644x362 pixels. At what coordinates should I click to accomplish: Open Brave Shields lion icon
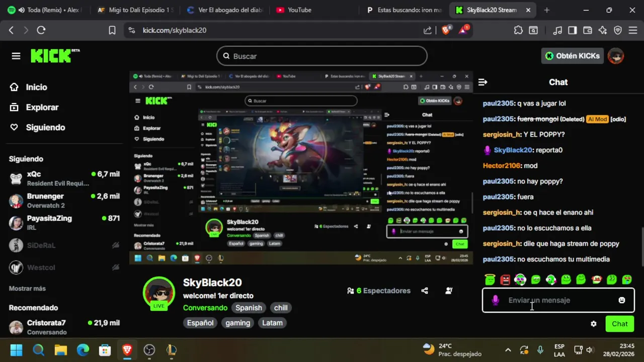(x=446, y=30)
